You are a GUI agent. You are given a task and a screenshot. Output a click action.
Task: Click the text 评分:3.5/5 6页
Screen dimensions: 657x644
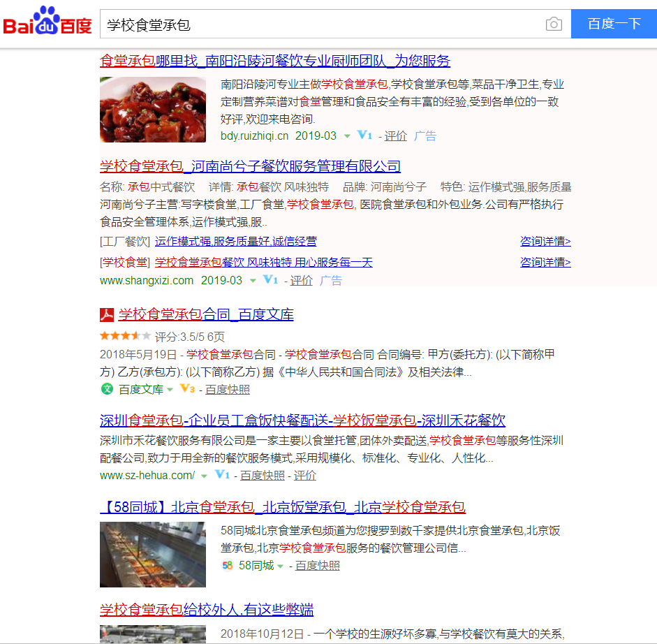point(190,337)
